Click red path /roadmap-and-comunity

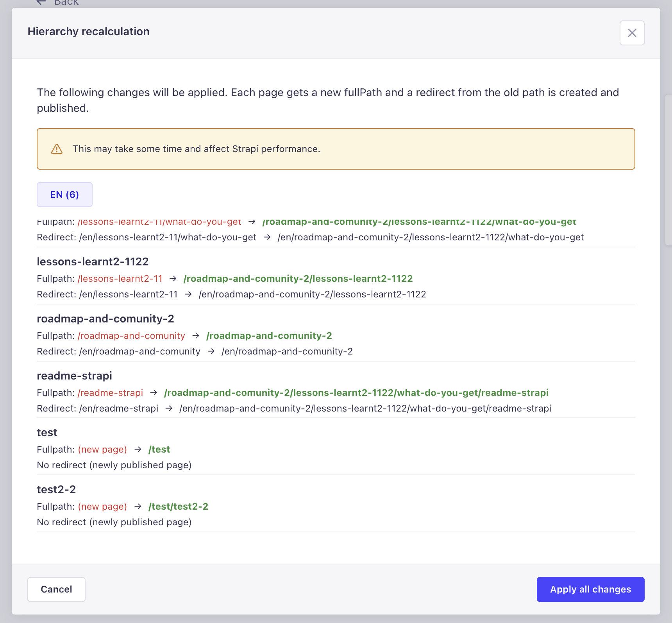131,336
